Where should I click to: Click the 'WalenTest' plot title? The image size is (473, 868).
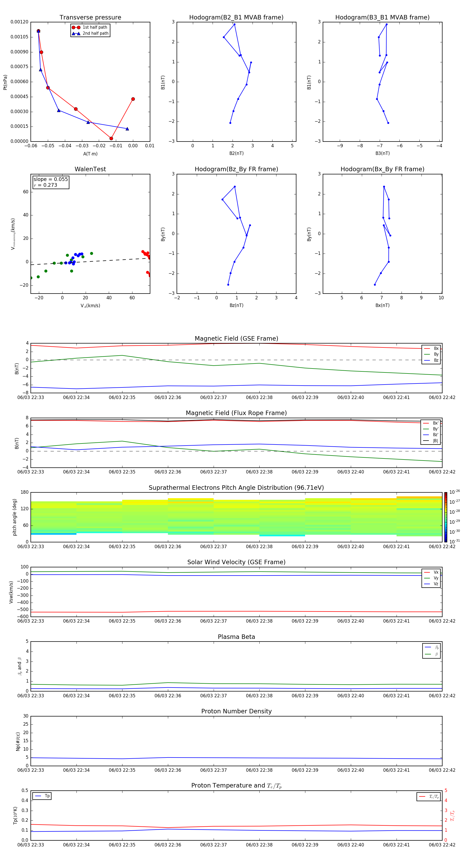pos(90,169)
